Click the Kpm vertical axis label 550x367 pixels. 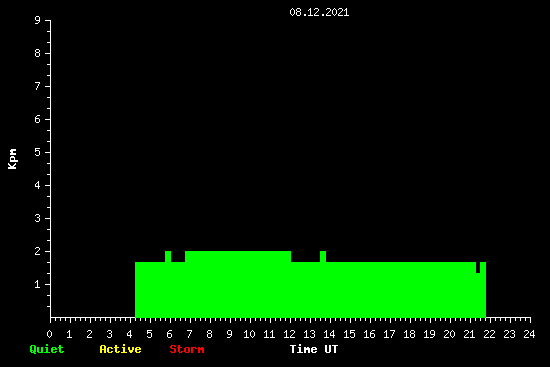point(12,159)
